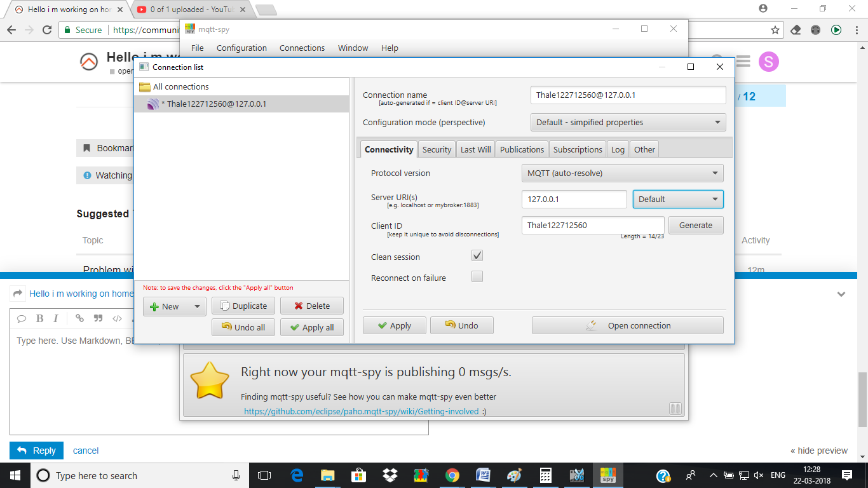
Task: Click the gold star icon in mqtt-spy
Action: tap(210, 380)
